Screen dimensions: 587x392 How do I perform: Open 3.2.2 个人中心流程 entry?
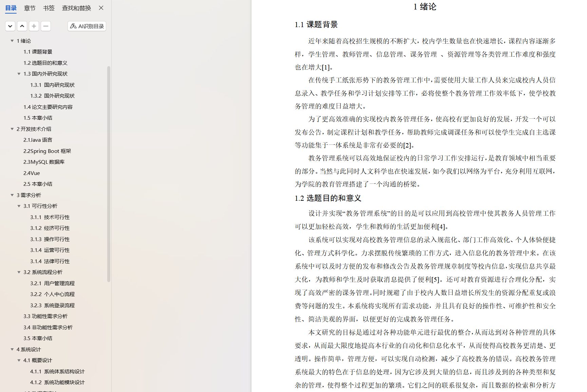click(52, 294)
